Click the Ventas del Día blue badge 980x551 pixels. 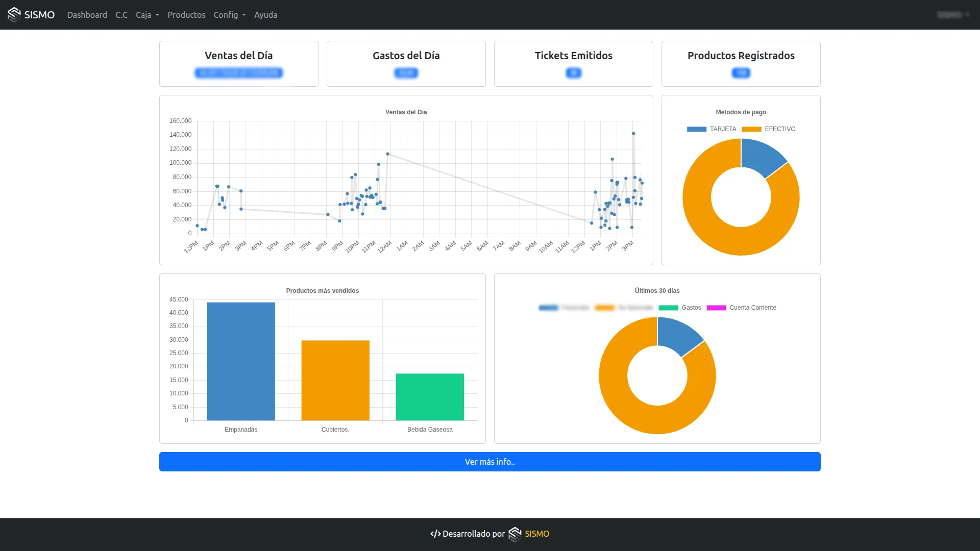click(238, 73)
